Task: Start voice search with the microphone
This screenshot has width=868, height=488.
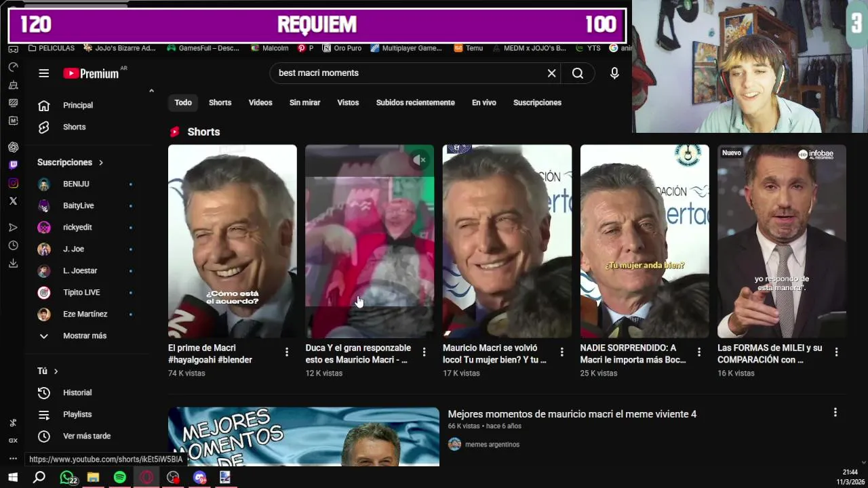Action: [614, 73]
